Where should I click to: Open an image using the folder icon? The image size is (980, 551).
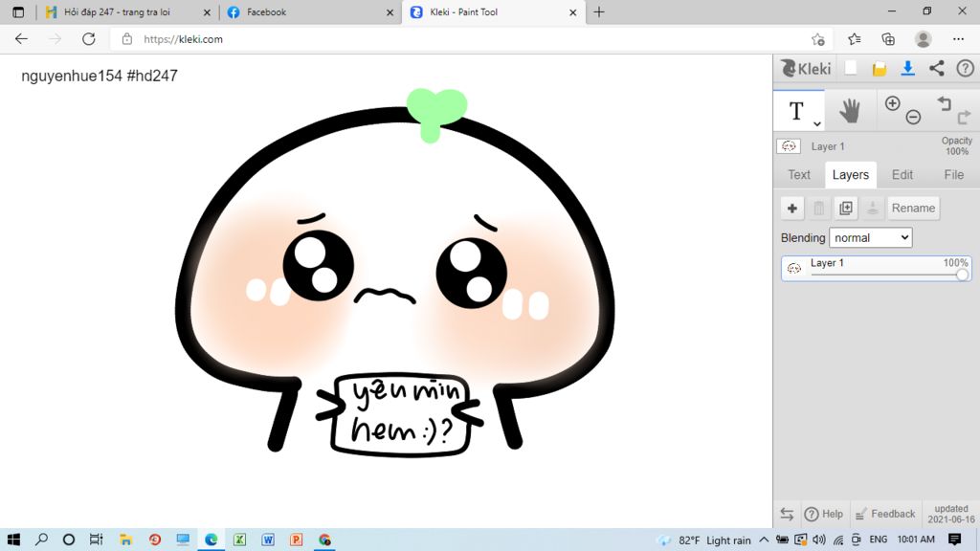tap(880, 69)
